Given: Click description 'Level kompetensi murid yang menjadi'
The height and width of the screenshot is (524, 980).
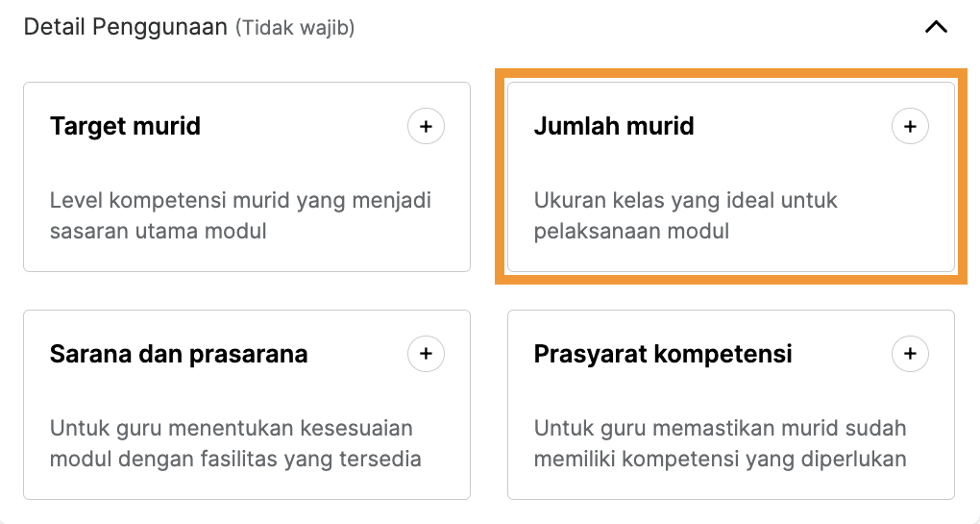Looking at the screenshot, I should pyautogui.click(x=240, y=201).
